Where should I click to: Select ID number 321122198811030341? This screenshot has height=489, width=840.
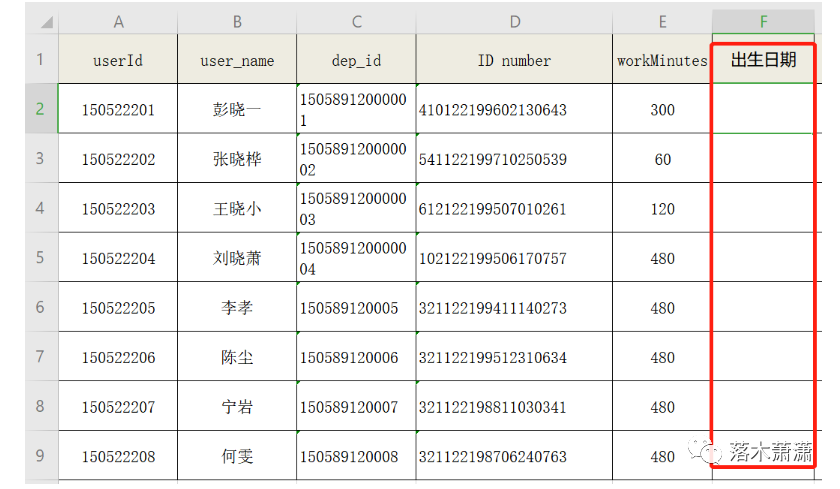pyautogui.click(x=514, y=406)
